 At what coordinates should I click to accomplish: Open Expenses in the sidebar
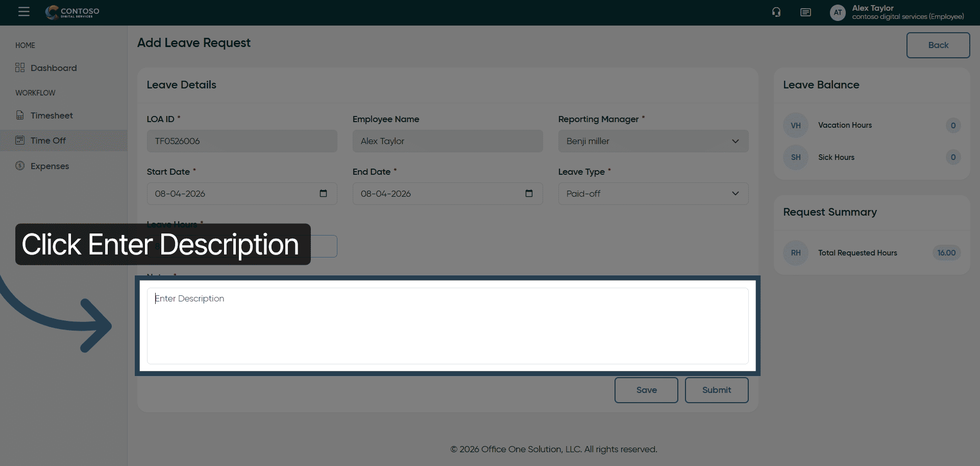[50, 166]
